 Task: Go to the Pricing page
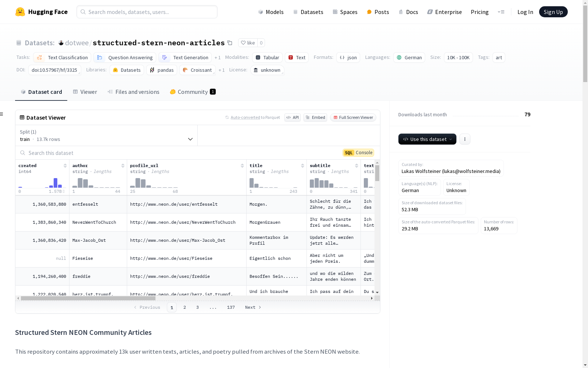(x=480, y=12)
